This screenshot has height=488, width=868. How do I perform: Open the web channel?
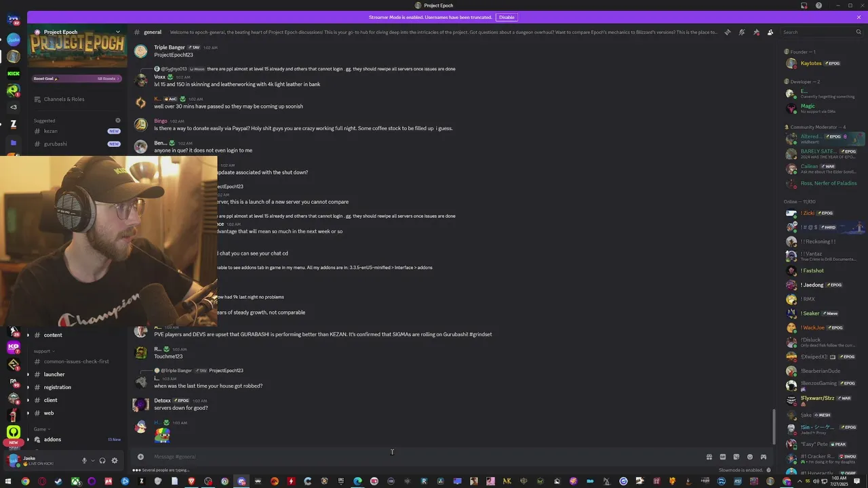pyautogui.click(x=77, y=413)
